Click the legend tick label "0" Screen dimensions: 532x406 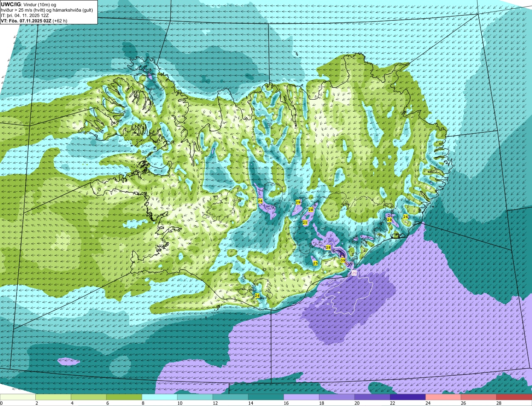[x=1, y=403]
